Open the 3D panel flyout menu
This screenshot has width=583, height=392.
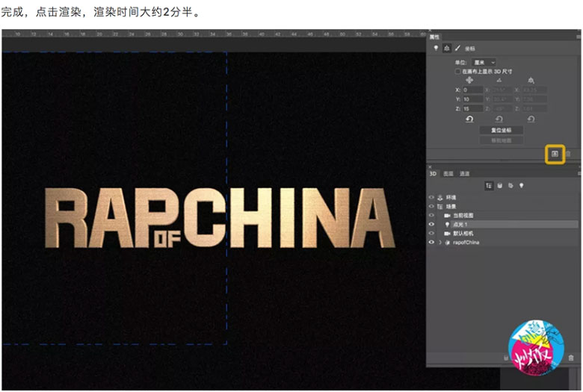pyautogui.click(x=579, y=173)
